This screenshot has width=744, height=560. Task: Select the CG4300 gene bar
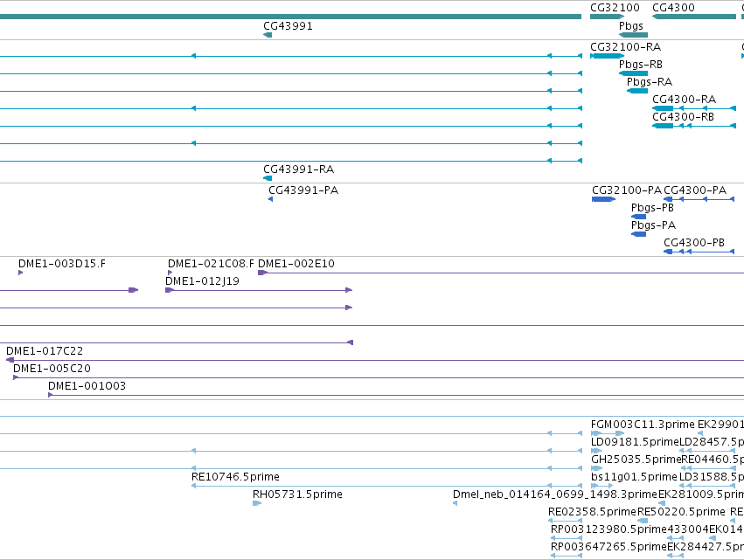pyautogui.click(x=694, y=17)
